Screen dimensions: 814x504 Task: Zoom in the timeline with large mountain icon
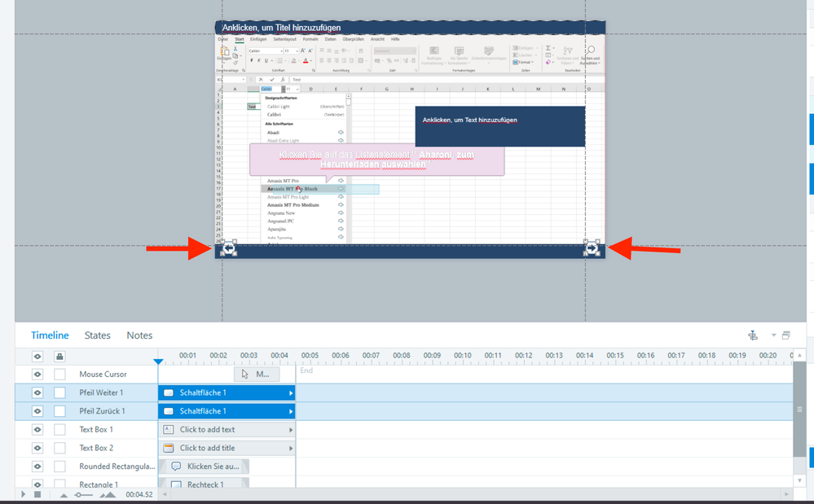pyautogui.click(x=108, y=495)
